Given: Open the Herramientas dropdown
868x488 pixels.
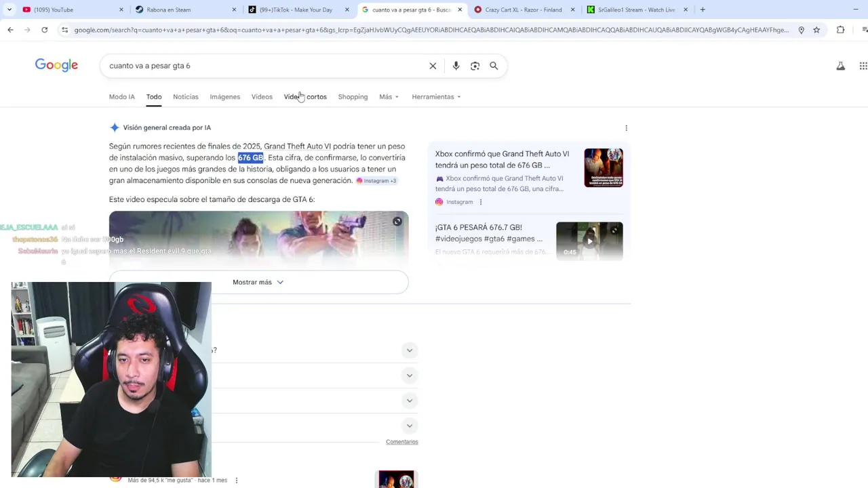Looking at the screenshot, I should (x=436, y=97).
